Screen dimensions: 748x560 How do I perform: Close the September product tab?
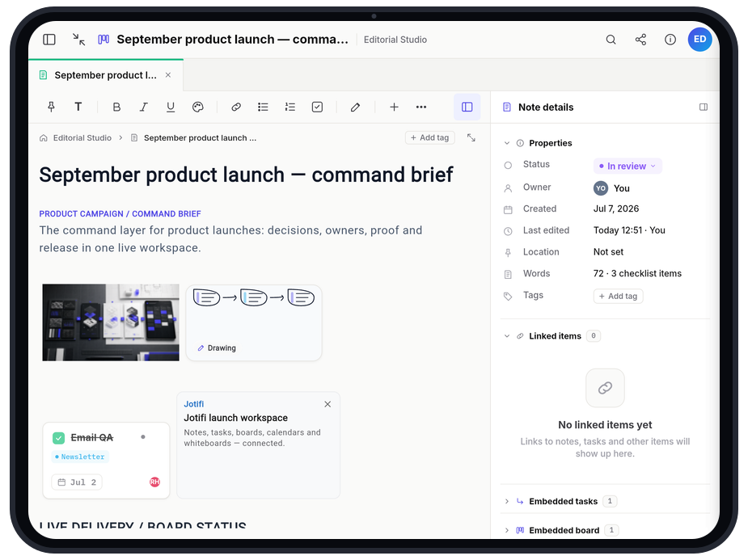(x=168, y=75)
